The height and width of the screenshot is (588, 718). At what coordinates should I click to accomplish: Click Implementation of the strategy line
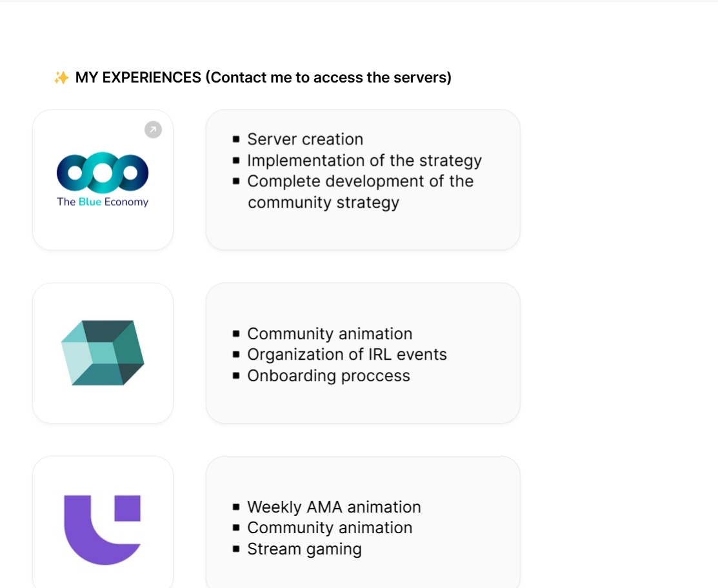357,160
